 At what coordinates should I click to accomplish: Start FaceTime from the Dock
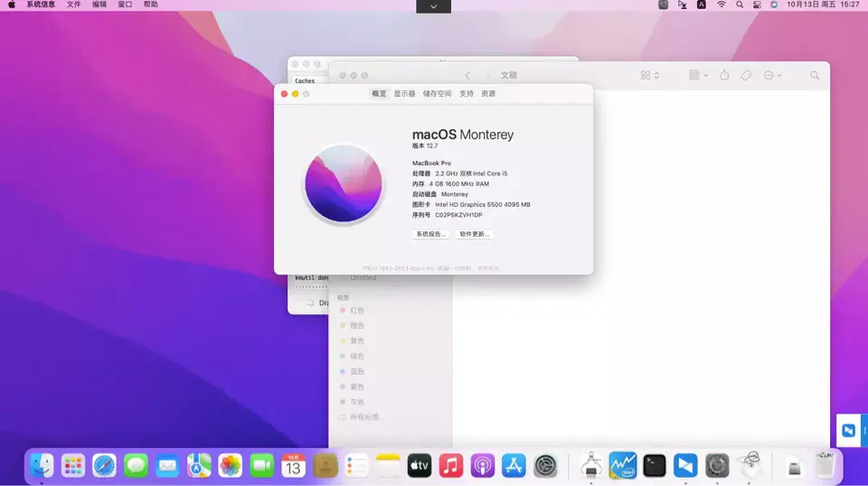262,465
